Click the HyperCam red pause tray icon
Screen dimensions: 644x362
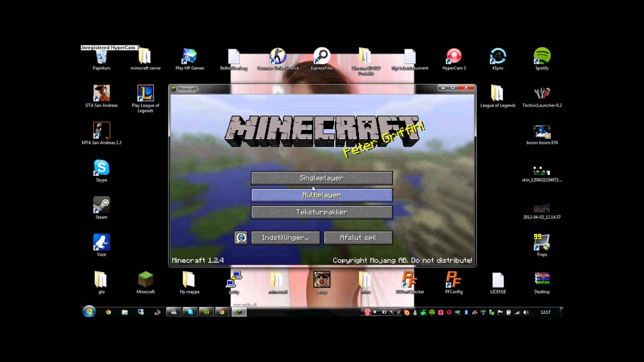(367, 312)
